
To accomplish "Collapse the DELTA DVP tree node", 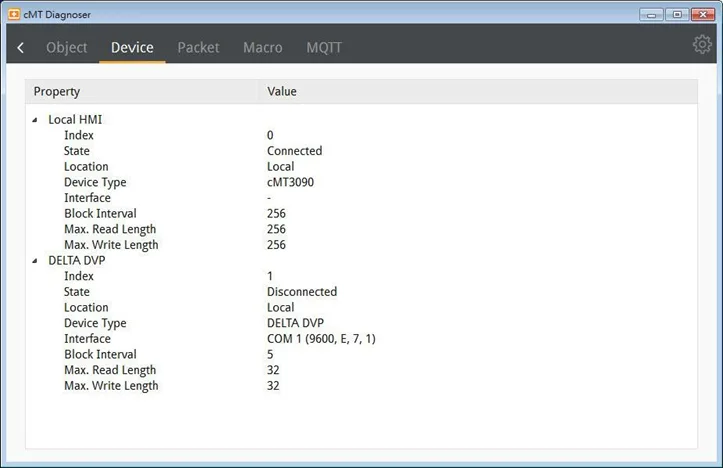I will (35, 261).
